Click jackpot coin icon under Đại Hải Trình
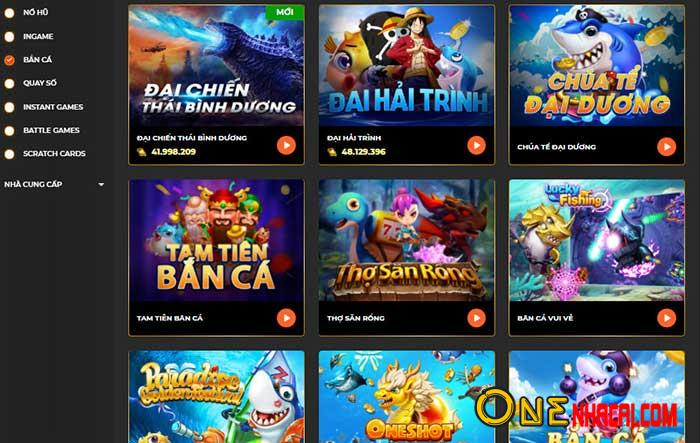Viewport: 700px width, 443px height. tap(332, 152)
